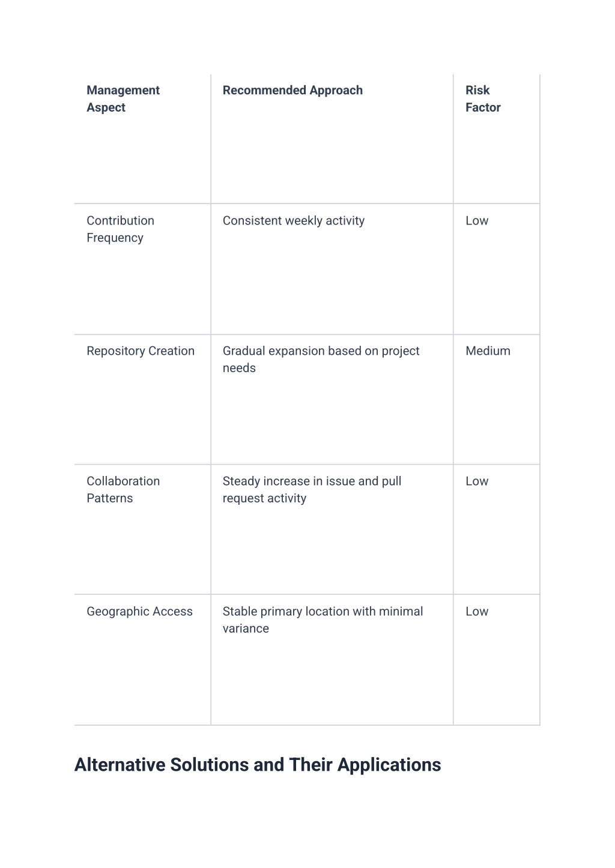Click Gradual expansion based on project needs text

pyautogui.click(x=321, y=360)
